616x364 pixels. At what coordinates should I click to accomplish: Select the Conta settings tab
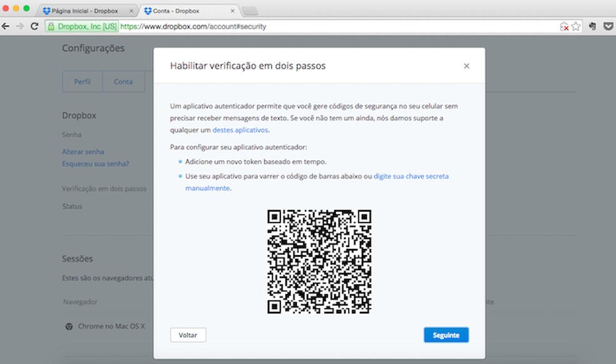[x=123, y=81]
